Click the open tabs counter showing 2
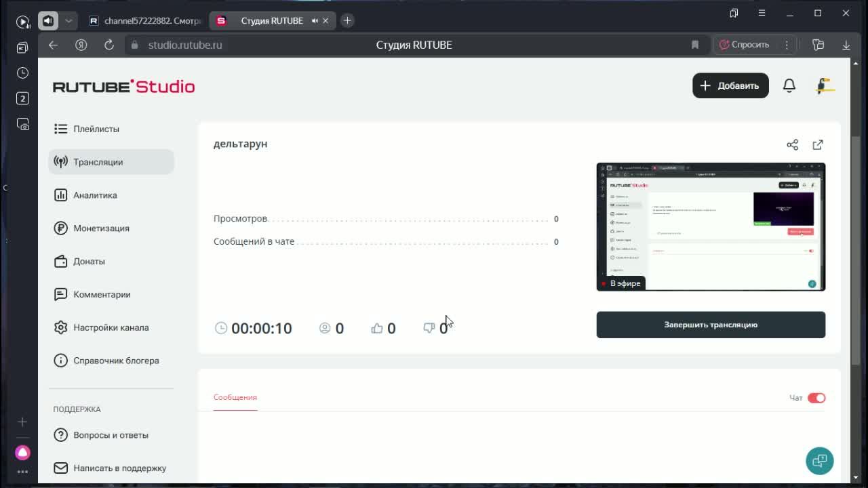The height and width of the screenshot is (488, 868). 22,98
